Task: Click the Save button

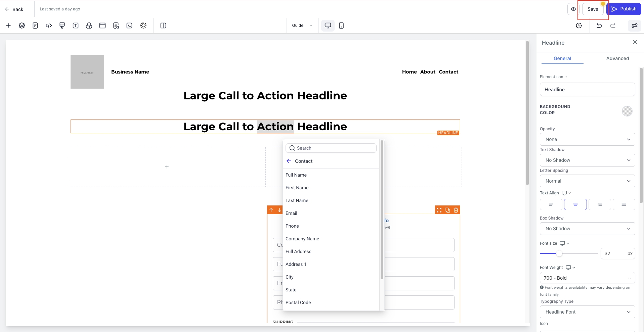Action: (x=593, y=9)
